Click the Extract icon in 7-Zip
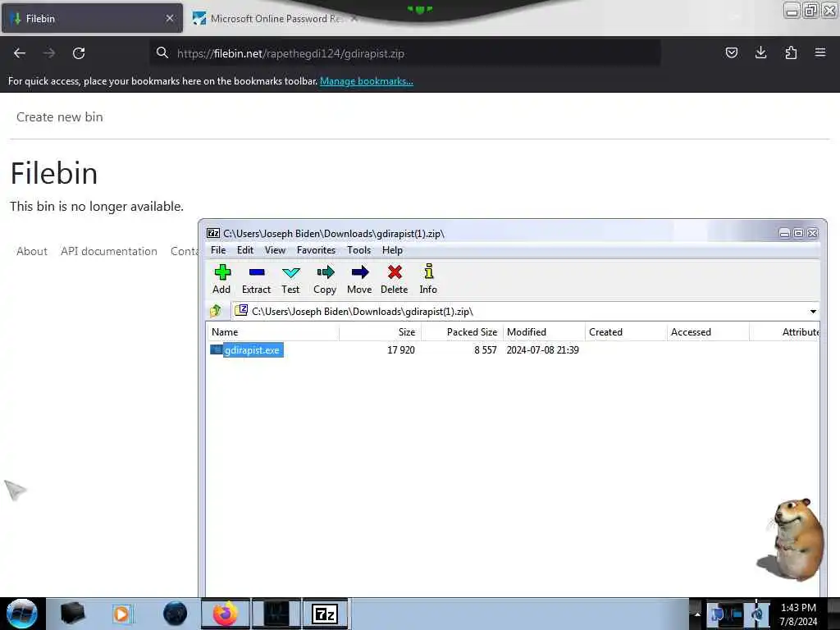The image size is (840, 630). point(256,272)
